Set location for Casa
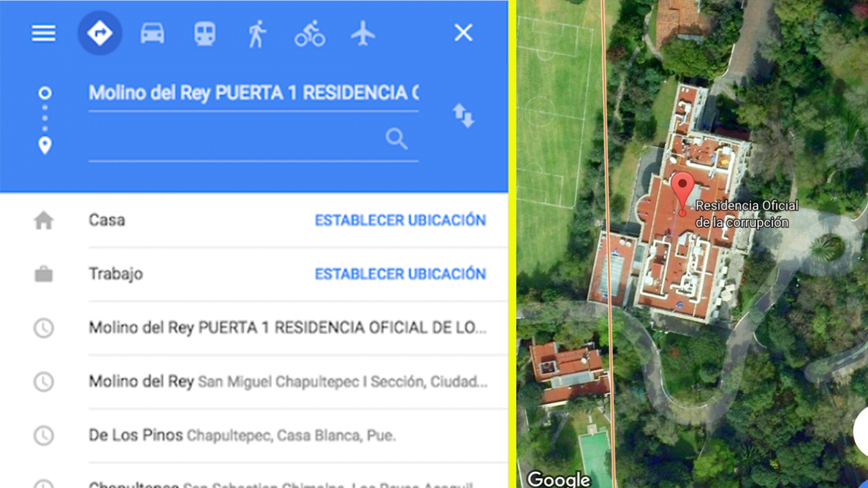Image resolution: width=868 pixels, height=488 pixels. tap(400, 220)
